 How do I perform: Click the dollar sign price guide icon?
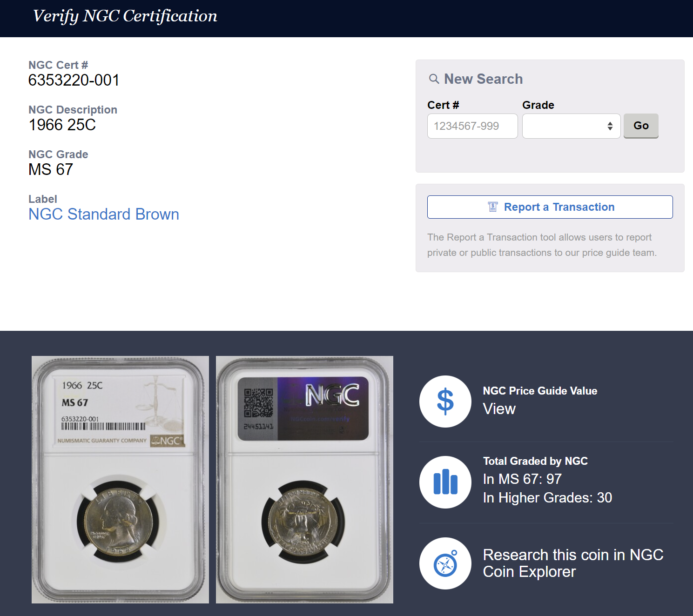(x=445, y=402)
